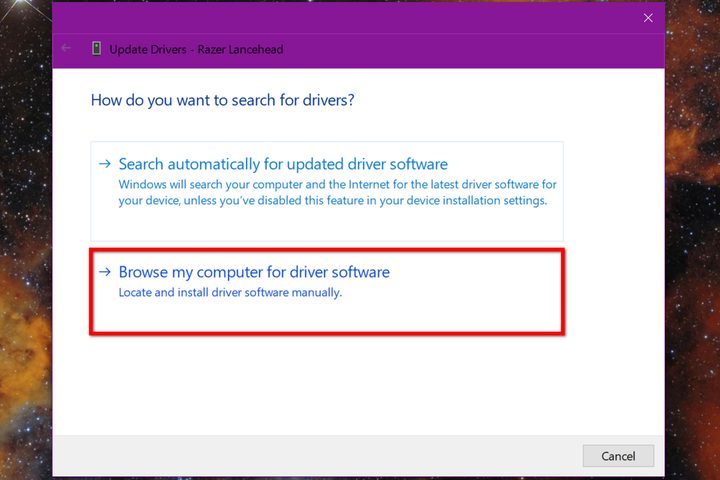The height and width of the screenshot is (480, 720).
Task: Click the Razer Lancehead device icon
Action: pyautogui.click(x=96, y=48)
